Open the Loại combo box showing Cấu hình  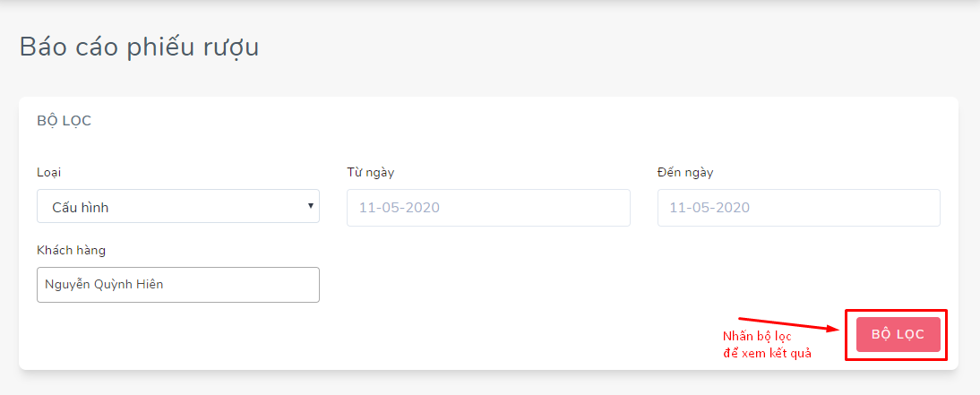[178, 206]
